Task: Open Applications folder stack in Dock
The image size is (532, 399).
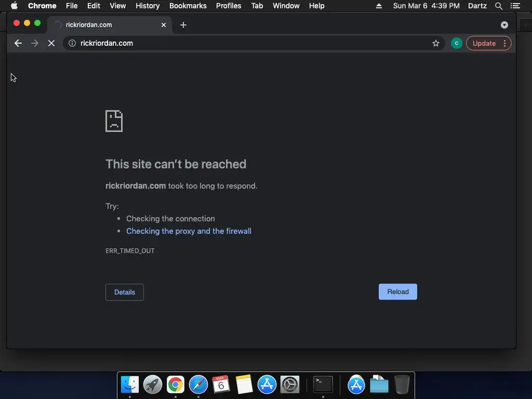Action: pos(356,384)
